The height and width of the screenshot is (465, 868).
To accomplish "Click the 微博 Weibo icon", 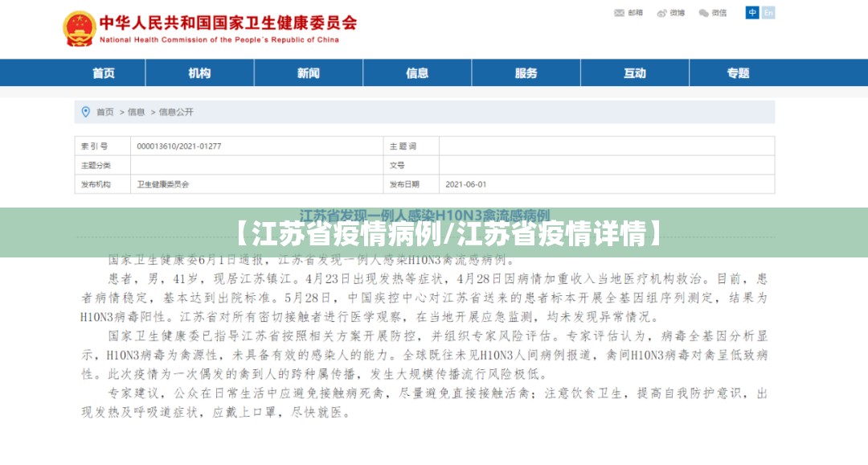I will point(662,13).
